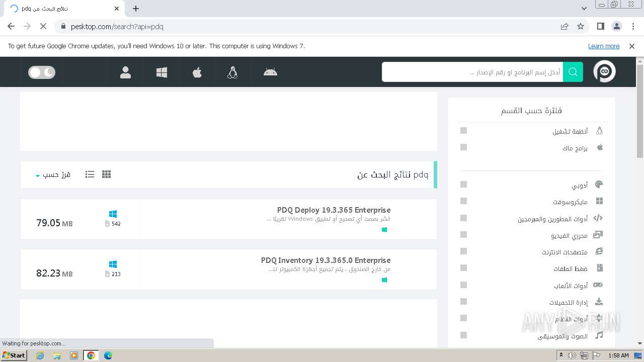Image resolution: width=644 pixels, height=362 pixels.
Task: Open Microsoft Edge from taskbar
Action: (108, 355)
